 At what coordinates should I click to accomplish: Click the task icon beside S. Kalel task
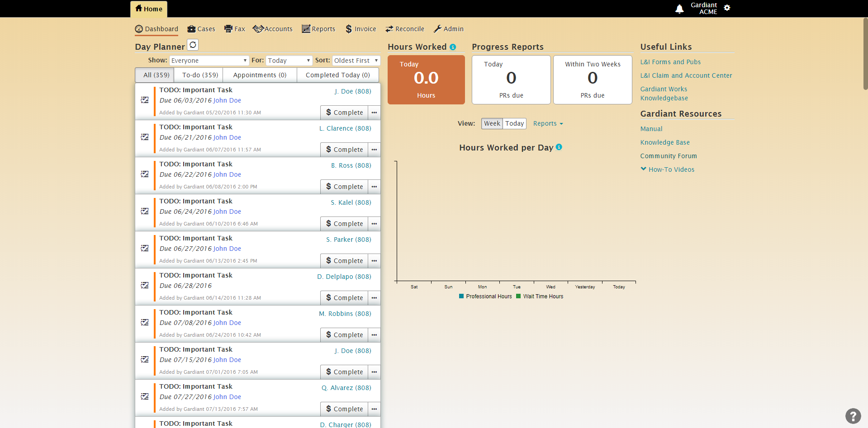[x=145, y=211]
